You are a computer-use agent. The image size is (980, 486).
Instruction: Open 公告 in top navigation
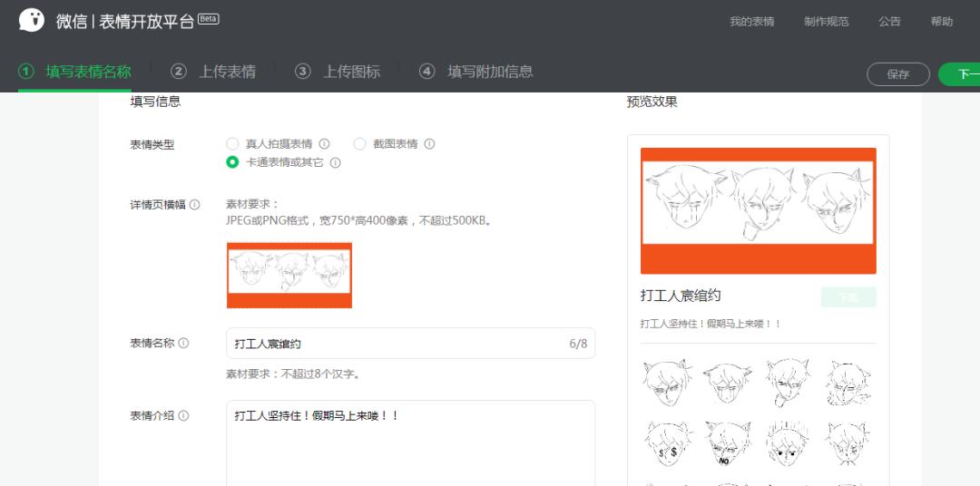tap(890, 22)
